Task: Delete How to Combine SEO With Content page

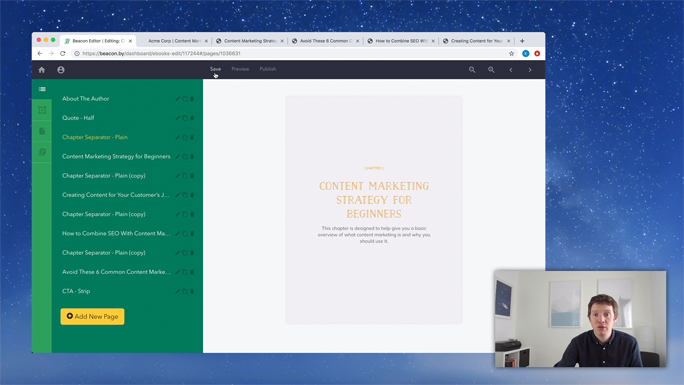Action: point(192,234)
